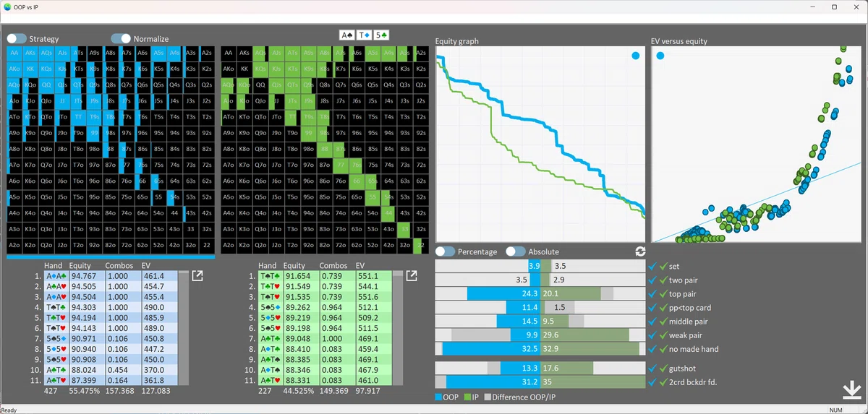Select IP row 1 with equity 91.654
Image resolution: width=868 pixels, height=414 pixels.
(x=323, y=276)
